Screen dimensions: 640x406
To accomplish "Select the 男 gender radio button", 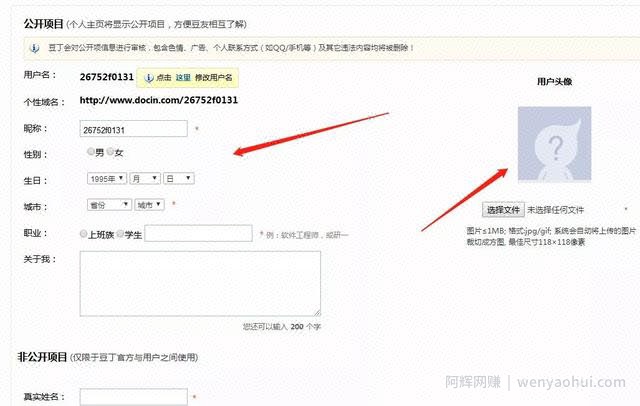I will point(91,151).
